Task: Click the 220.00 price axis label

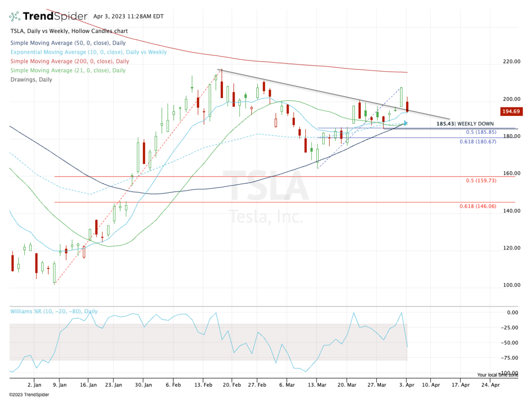Action: 511,62
